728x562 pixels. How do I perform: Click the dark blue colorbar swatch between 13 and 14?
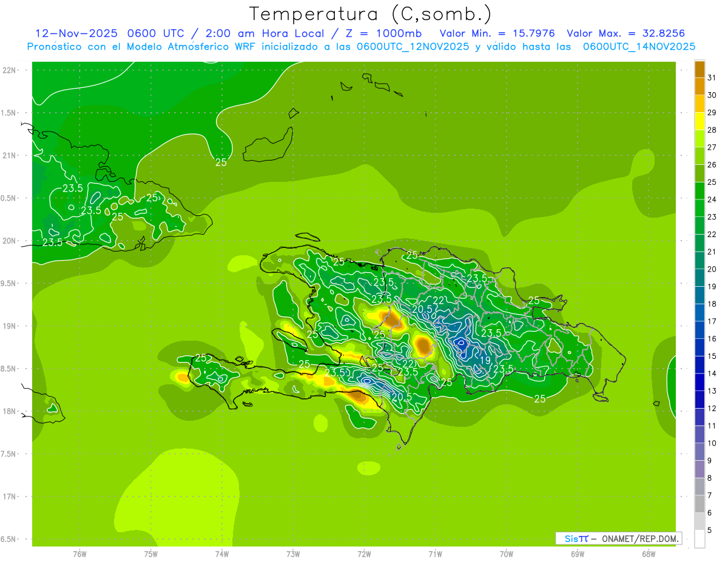pyautogui.click(x=699, y=382)
